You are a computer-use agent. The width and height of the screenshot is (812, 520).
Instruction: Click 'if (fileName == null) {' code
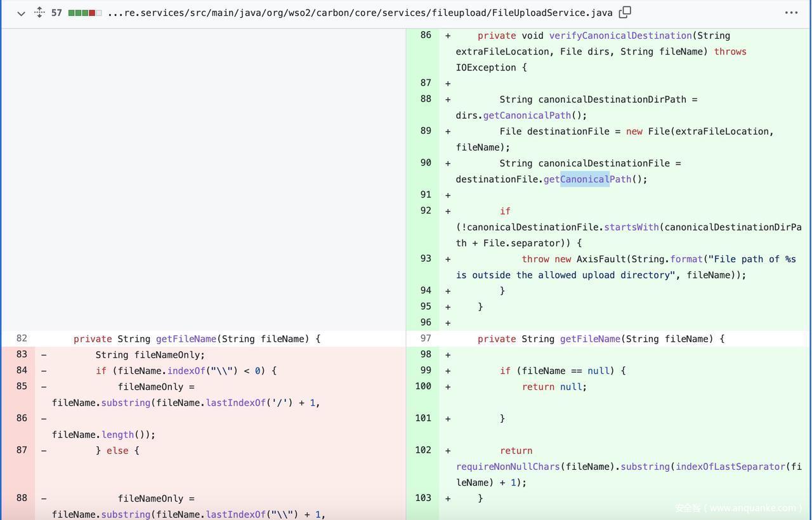click(x=563, y=371)
